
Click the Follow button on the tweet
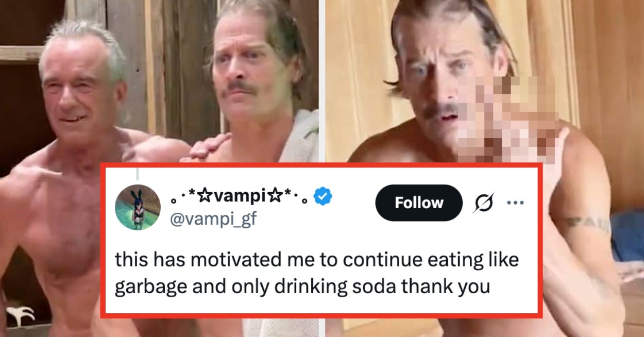click(418, 203)
